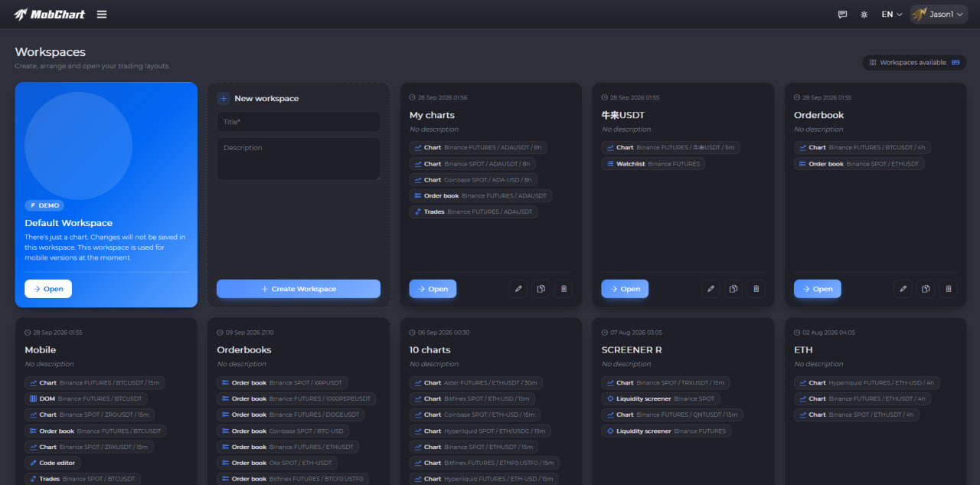The image size is (980, 485).
Task: Click Order book Binance FUTURES / DOGEUSDT tag
Action: [x=290, y=415]
